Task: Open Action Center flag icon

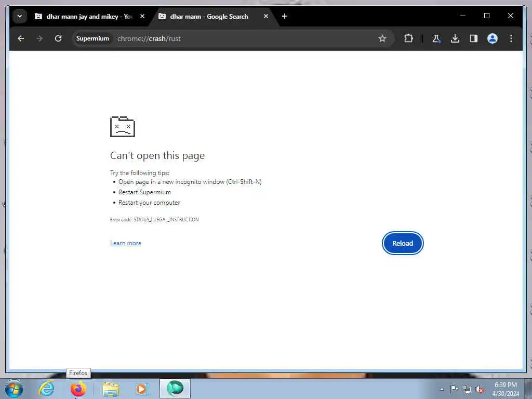Action: click(454, 389)
